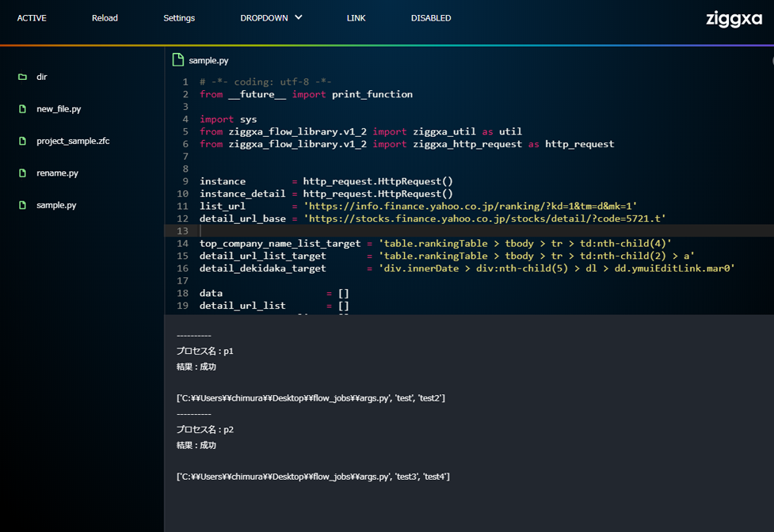
Task: Open new_file.py in the file list
Action: click(59, 109)
